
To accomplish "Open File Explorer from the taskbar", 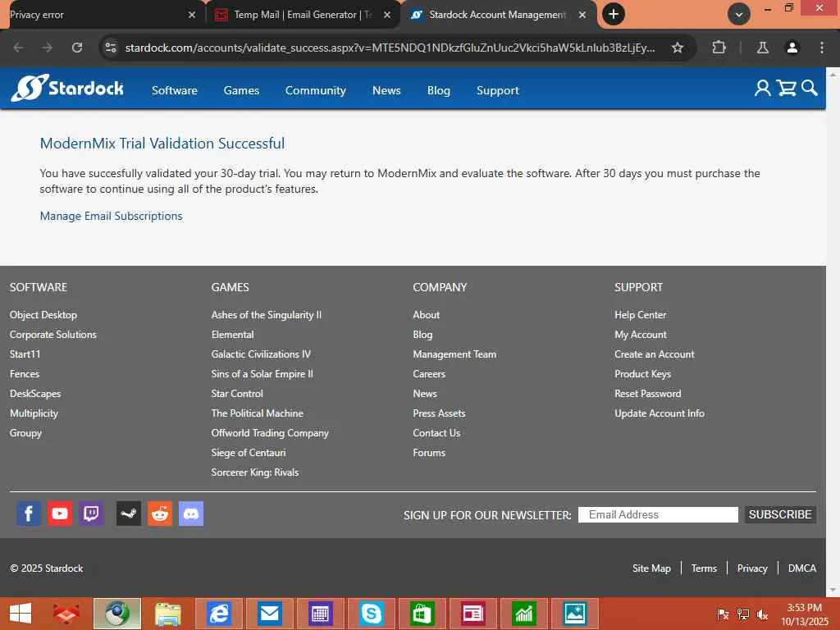I will pos(168,614).
